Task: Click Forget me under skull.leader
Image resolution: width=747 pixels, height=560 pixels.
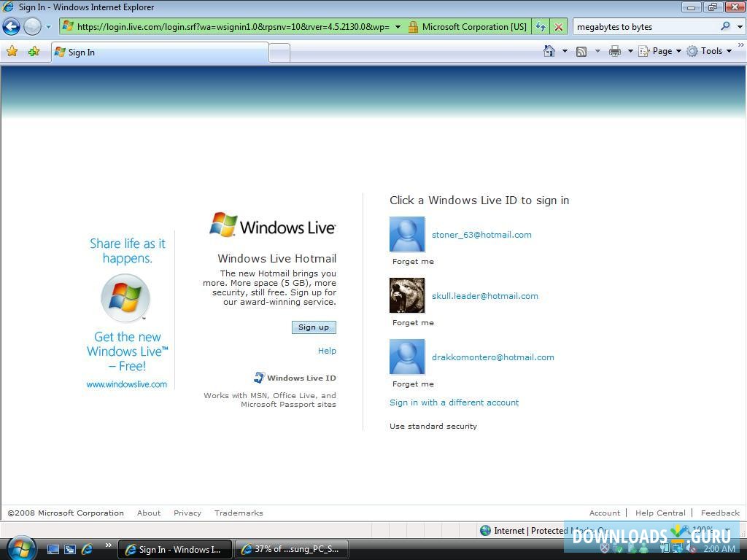Action: [x=413, y=323]
